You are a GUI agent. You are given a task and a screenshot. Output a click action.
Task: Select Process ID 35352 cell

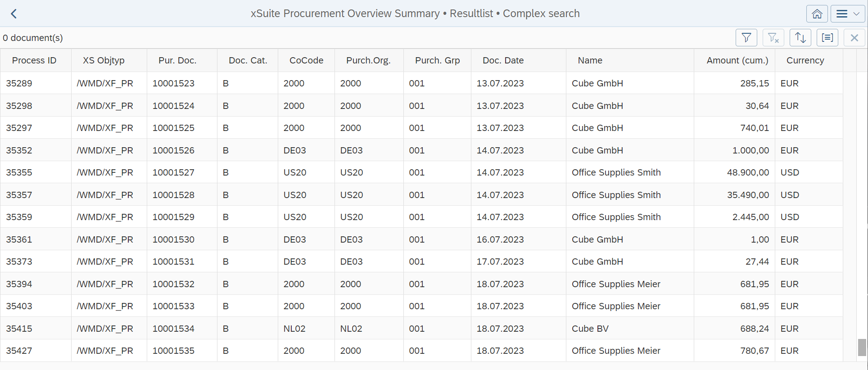[36, 150]
